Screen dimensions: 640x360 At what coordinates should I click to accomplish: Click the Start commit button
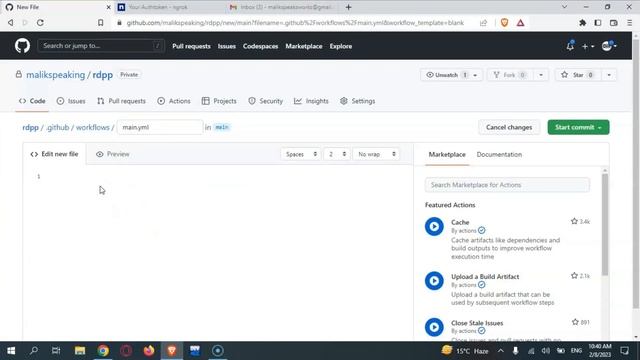pyautogui.click(x=578, y=127)
